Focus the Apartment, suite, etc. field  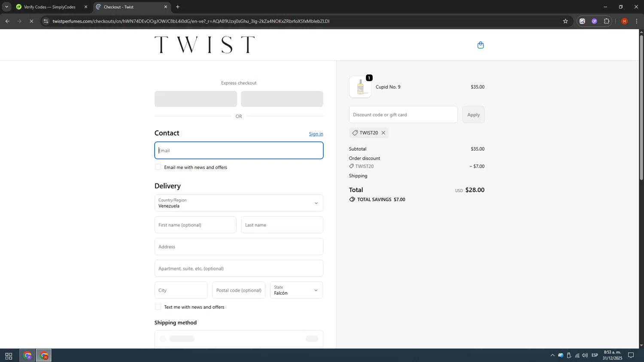tap(239, 268)
